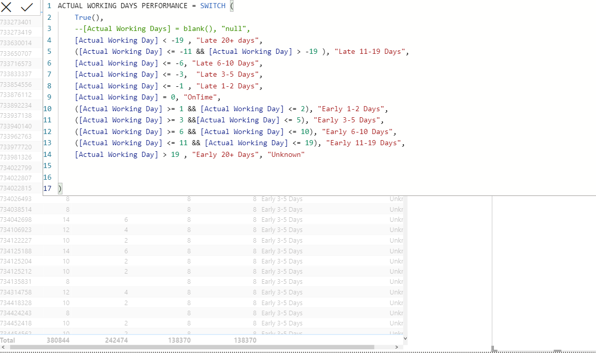Click the ID 734022815 in the left column
Viewport: 596px width, 364px height.
(16, 188)
